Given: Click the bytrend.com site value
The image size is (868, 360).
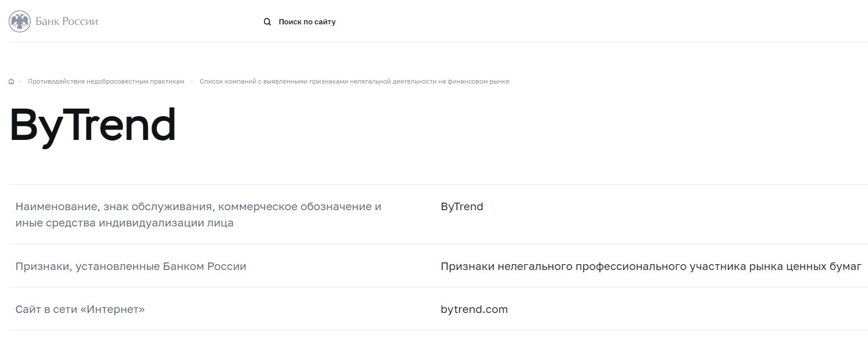Looking at the screenshot, I should pyautogui.click(x=474, y=309).
